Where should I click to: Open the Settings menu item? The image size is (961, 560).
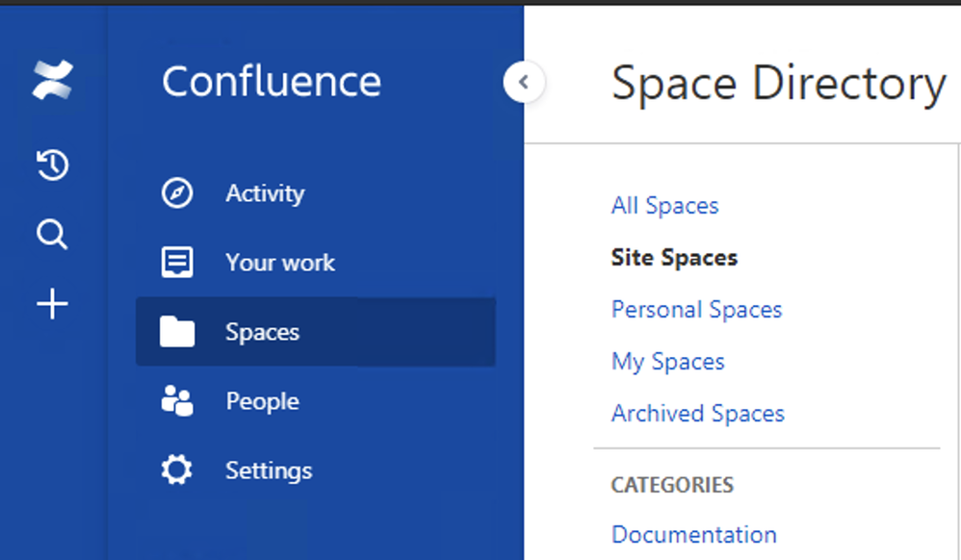[316, 470]
